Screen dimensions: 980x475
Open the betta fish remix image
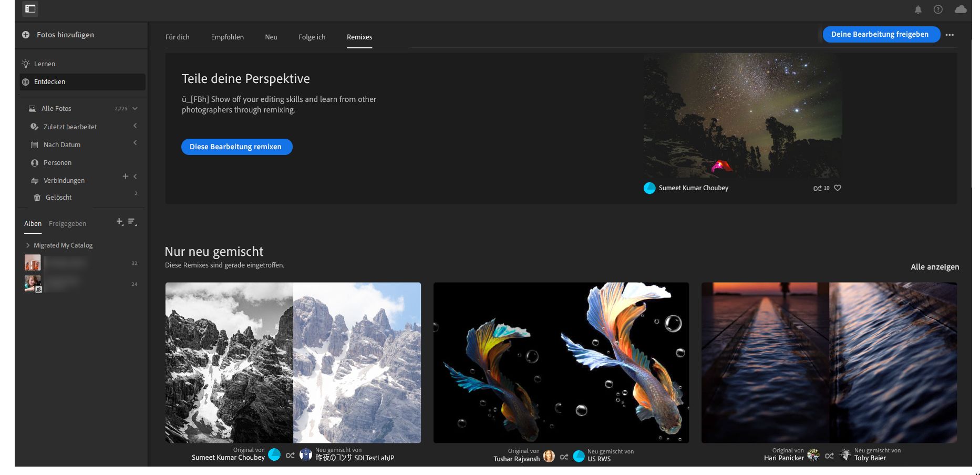561,363
